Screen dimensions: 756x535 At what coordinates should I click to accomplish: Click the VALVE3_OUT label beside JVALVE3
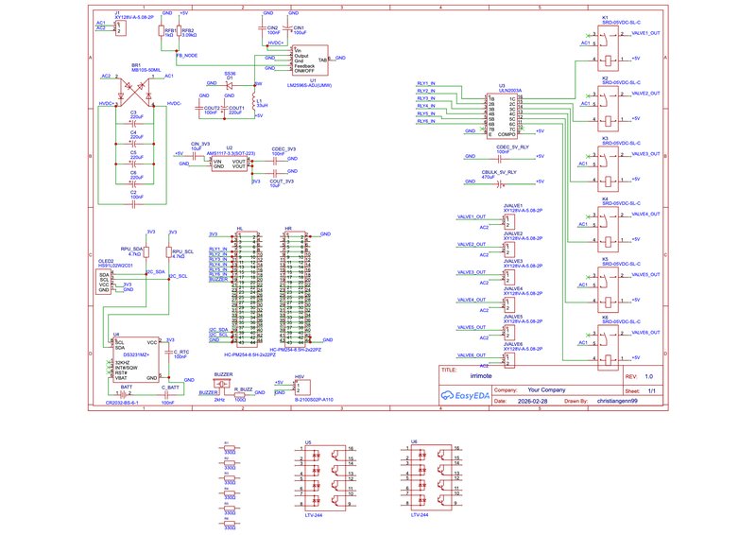[471, 272]
